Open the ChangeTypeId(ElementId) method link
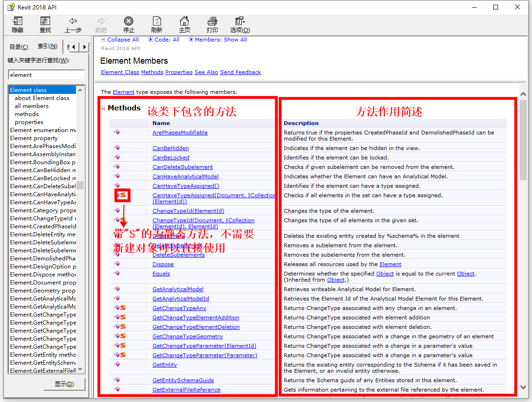 coord(188,211)
